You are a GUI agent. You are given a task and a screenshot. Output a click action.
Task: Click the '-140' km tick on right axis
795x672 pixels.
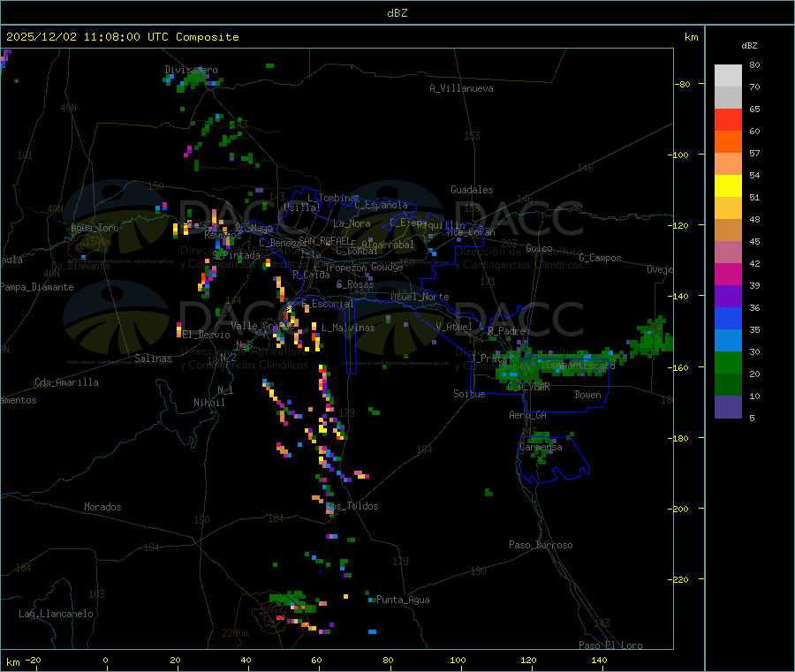point(680,296)
